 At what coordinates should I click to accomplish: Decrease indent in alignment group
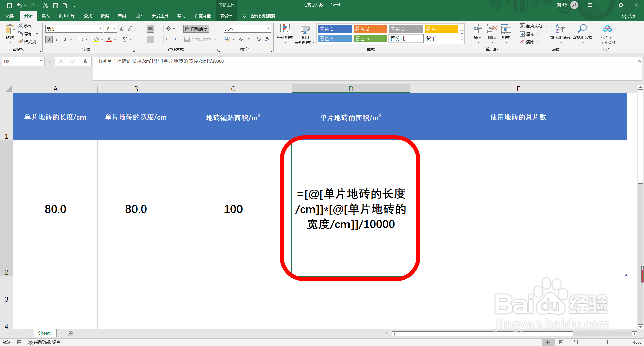(169, 39)
